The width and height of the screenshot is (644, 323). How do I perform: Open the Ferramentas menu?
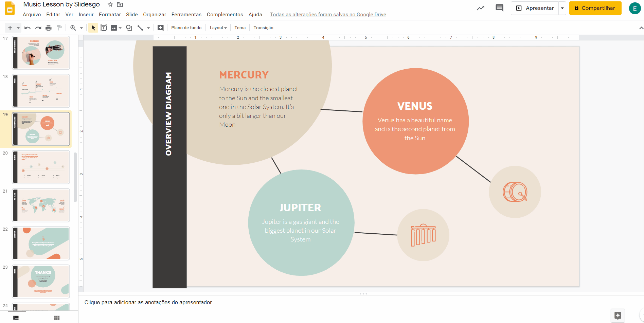[186, 15]
